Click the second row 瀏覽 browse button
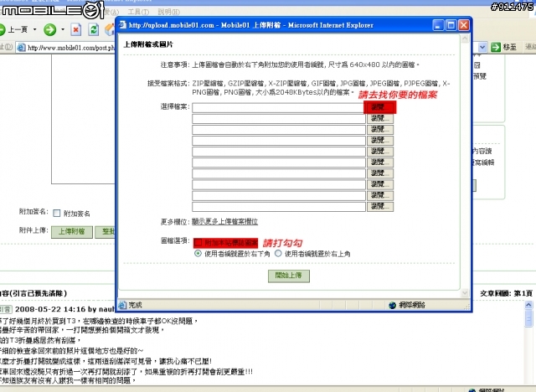This screenshot has height=392, width=536. coord(380,119)
